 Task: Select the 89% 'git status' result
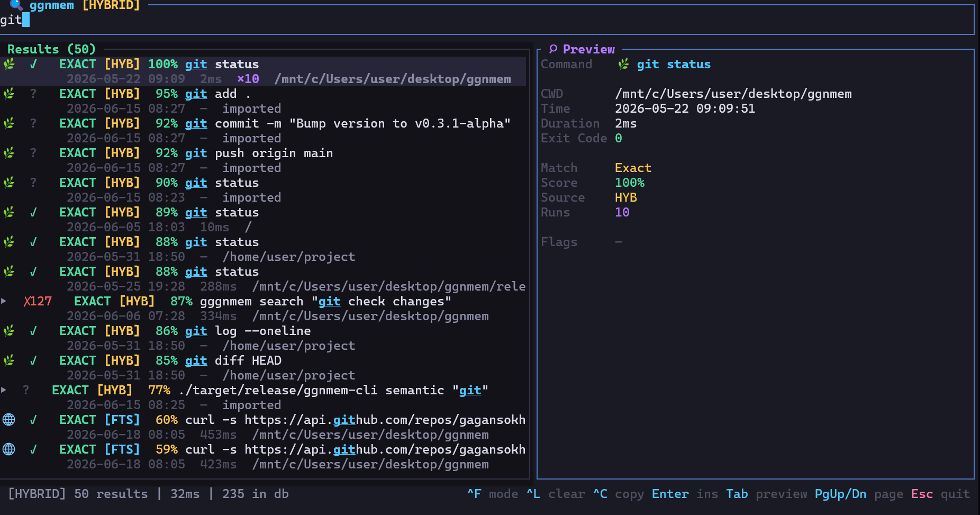pyautogui.click(x=263, y=220)
